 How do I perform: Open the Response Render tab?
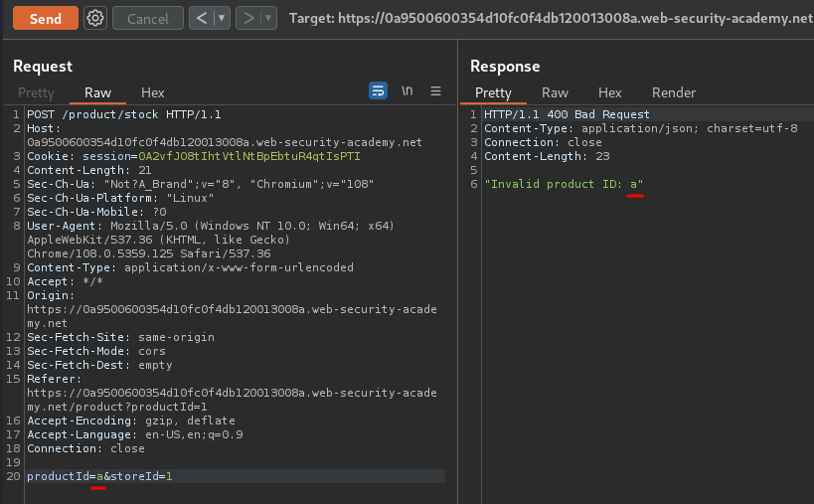click(673, 92)
